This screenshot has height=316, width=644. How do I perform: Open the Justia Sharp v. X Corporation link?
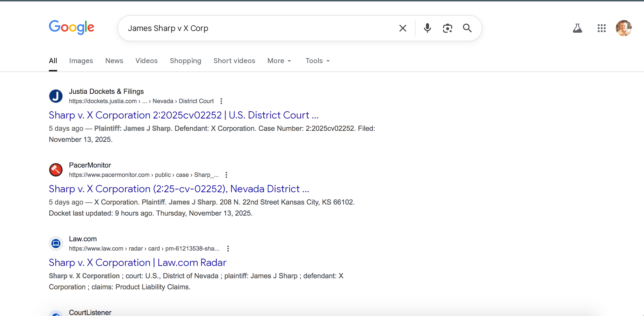pos(184,115)
